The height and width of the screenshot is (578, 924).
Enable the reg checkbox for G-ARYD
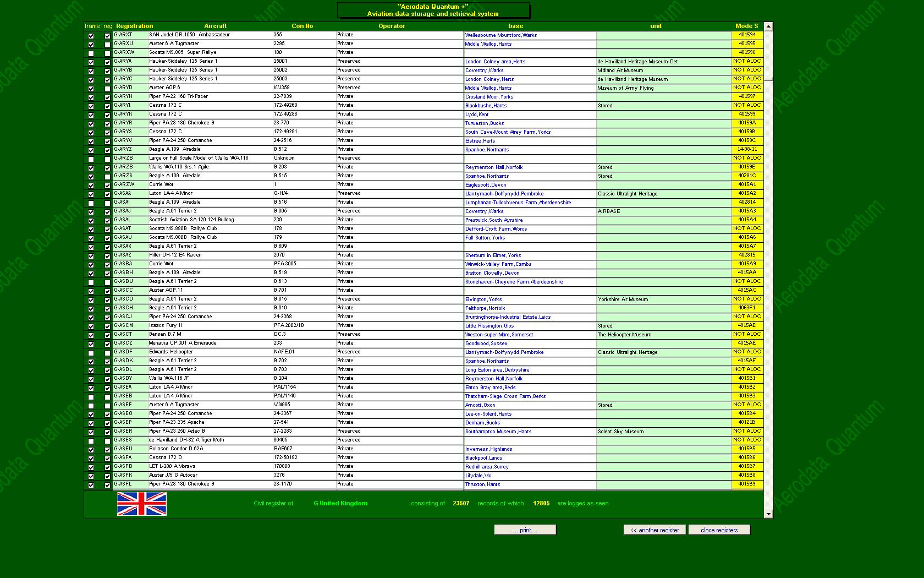107,89
